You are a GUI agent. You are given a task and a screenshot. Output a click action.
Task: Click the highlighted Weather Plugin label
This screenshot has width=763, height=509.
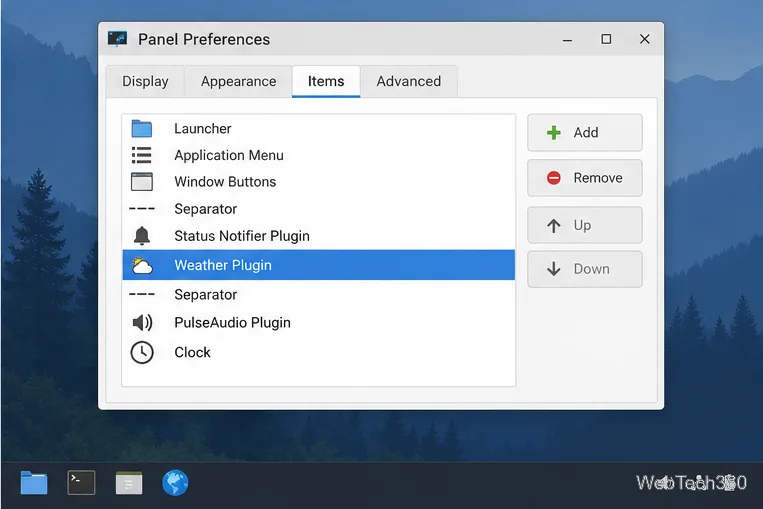[223, 265]
